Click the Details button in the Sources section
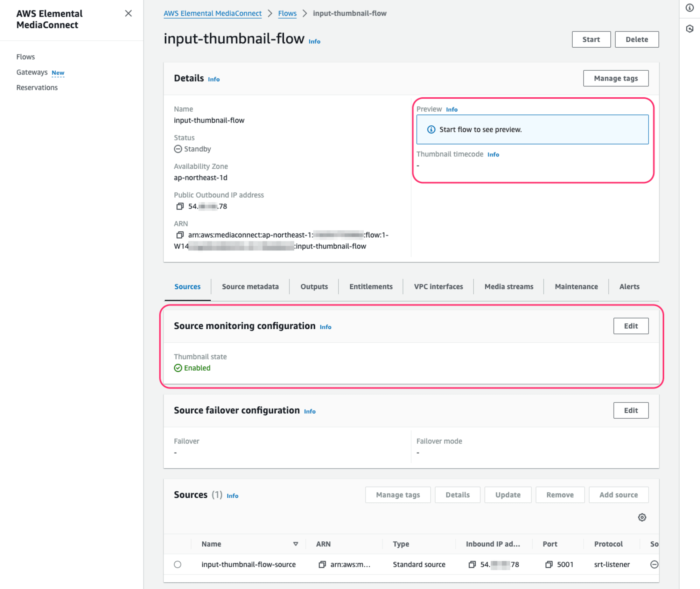This screenshot has width=700, height=589. 457,495
